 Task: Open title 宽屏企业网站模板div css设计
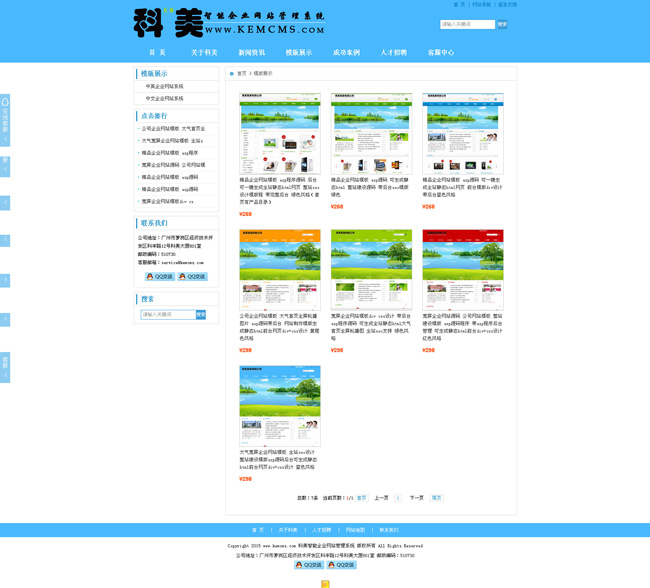click(371, 327)
